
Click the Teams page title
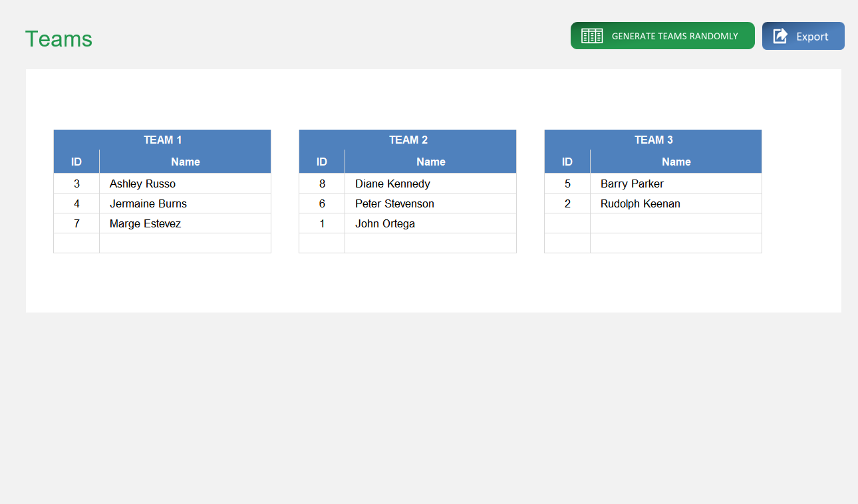point(59,40)
